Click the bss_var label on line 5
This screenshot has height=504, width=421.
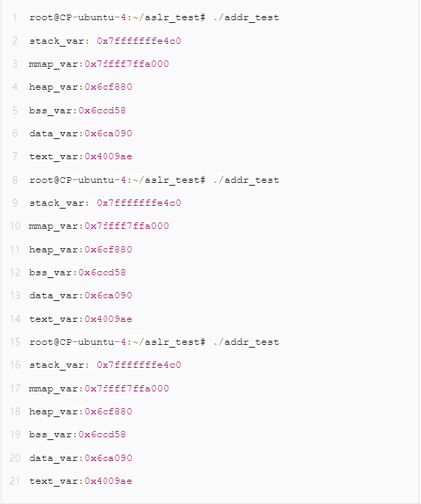[x=51, y=111]
